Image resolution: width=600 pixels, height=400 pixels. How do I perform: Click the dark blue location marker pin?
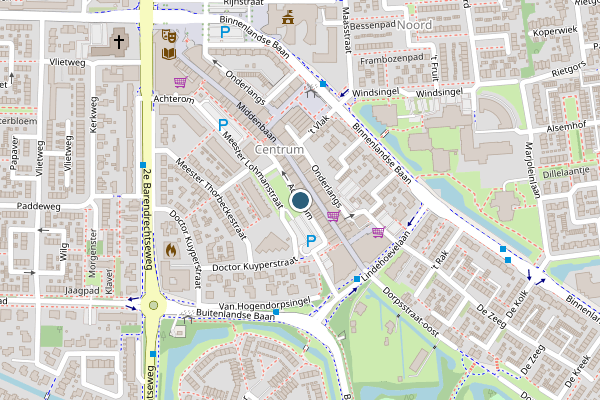pyautogui.click(x=300, y=200)
